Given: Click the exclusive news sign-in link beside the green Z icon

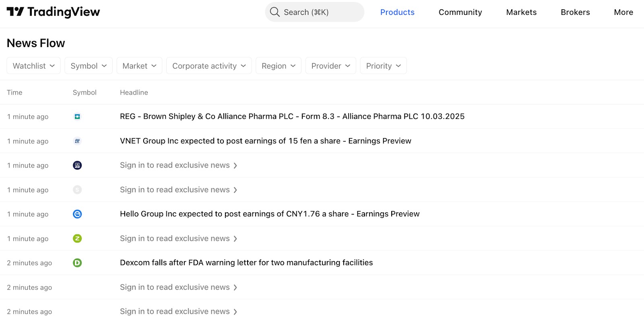Looking at the screenshot, I should tap(179, 238).
